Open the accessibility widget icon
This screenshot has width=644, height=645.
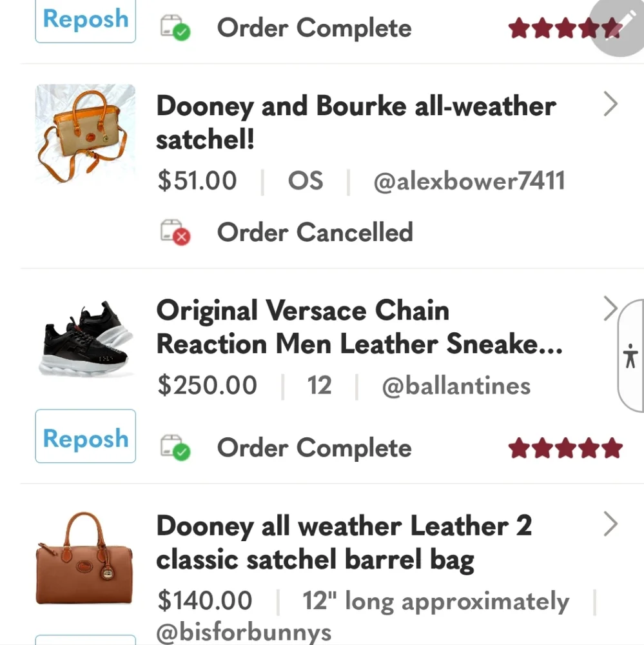pos(631,356)
